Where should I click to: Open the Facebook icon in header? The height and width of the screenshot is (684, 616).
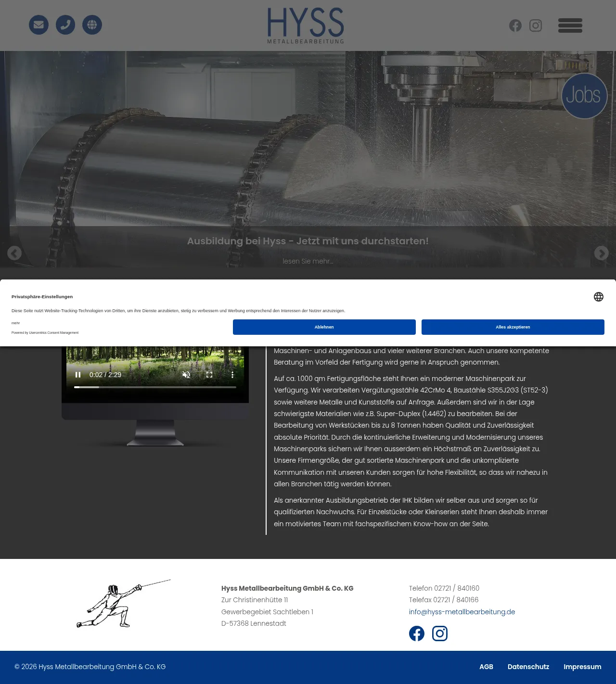tap(515, 25)
